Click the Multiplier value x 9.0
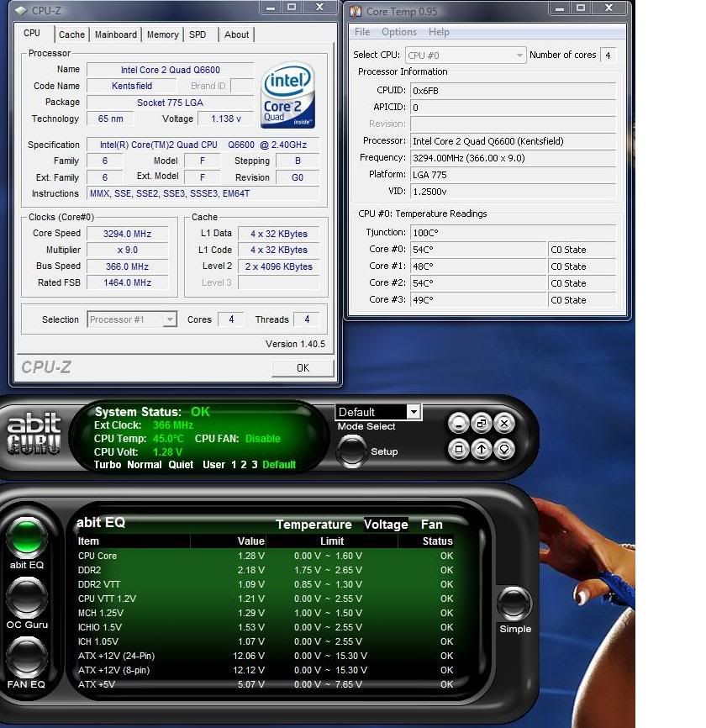This screenshot has height=728, width=706. click(x=127, y=250)
